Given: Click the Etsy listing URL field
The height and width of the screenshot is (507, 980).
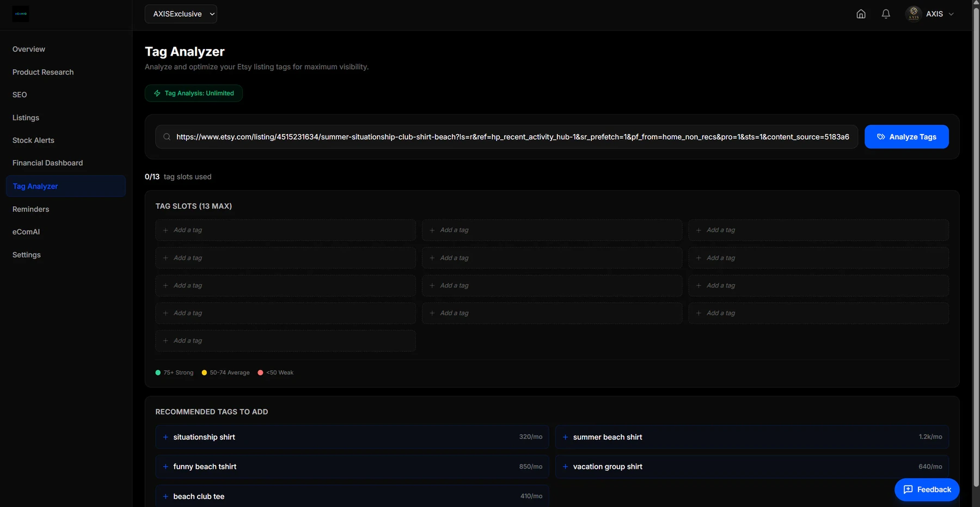Looking at the screenshot, I should click(x=506, y=137).
